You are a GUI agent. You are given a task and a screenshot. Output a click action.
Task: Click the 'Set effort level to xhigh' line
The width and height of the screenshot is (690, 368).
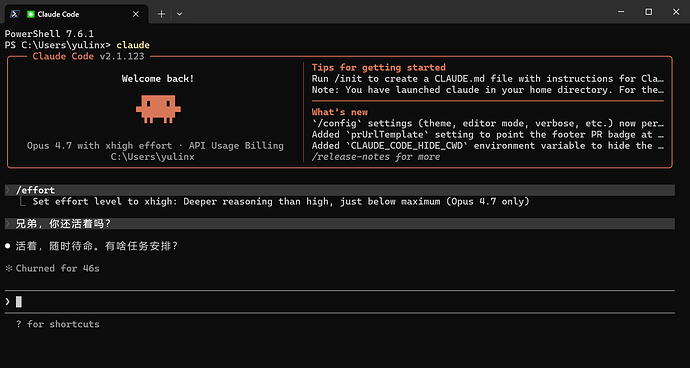click(x=281, y=202)
